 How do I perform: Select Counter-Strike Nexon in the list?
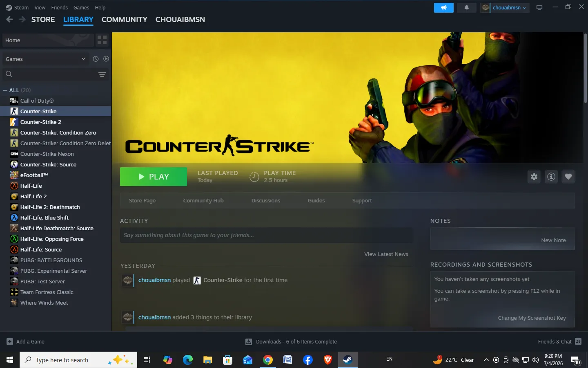click(56, 154)
